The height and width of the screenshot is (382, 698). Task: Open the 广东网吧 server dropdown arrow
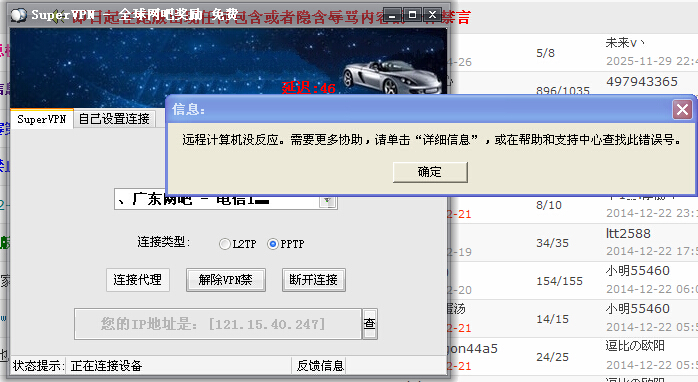(x=328, y=201)
